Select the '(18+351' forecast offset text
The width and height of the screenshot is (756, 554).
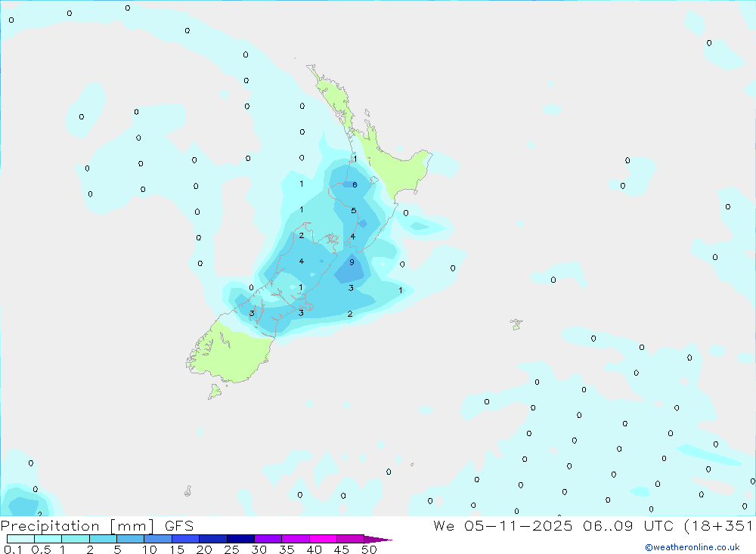(719, 525)
